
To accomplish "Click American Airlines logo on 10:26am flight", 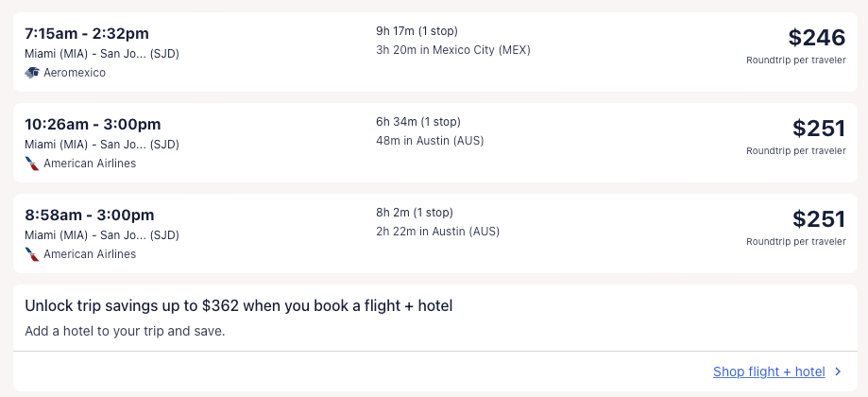I will pos(32,164).
